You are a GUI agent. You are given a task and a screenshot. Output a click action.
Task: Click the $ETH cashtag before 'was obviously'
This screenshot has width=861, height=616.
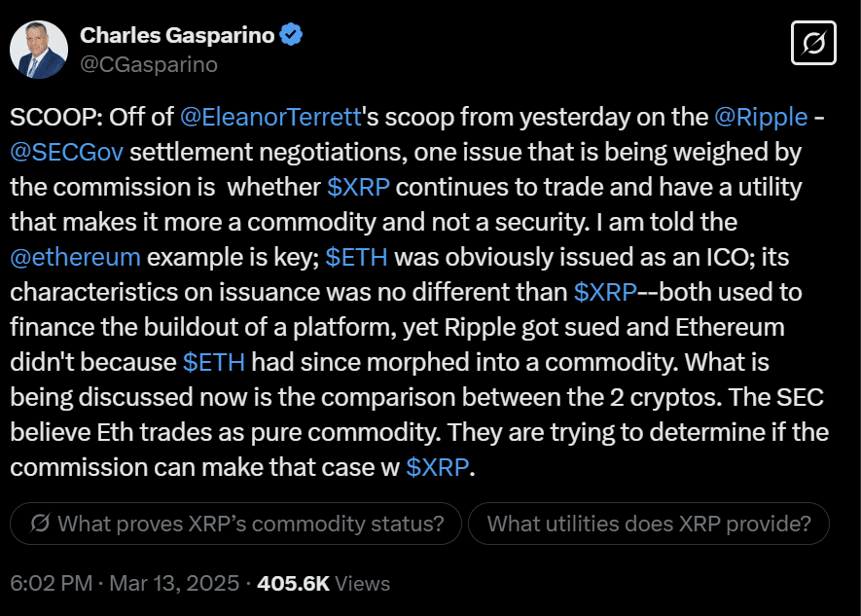[356, 257]
